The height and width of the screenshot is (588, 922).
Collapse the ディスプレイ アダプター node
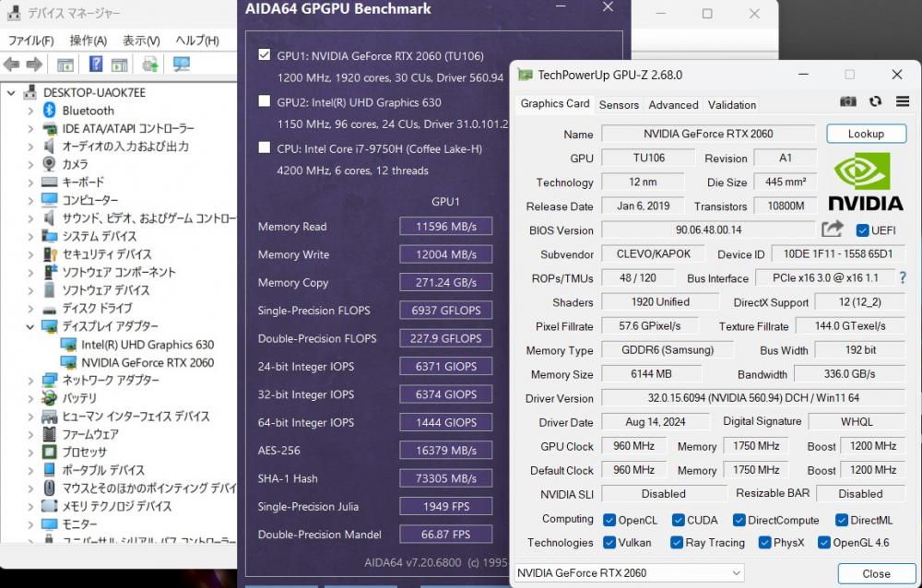[x=30, y=326]
